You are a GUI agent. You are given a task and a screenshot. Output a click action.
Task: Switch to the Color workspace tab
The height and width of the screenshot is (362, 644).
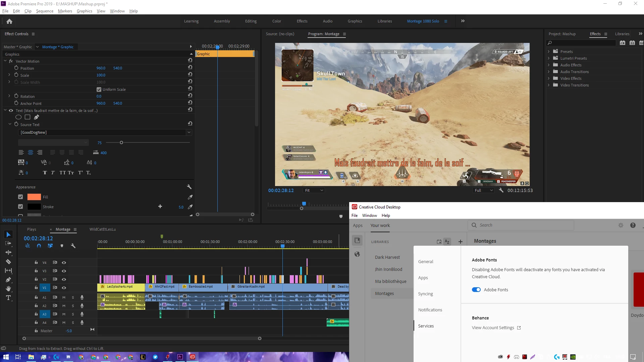pos(276,21)
